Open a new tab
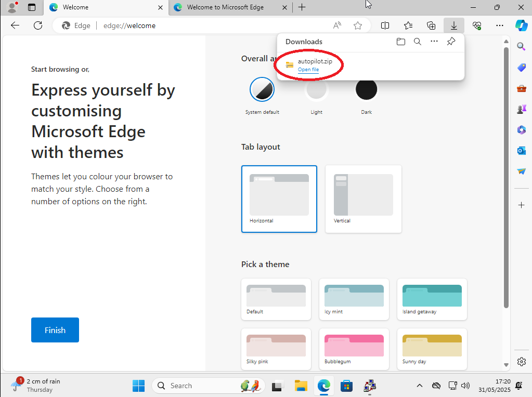Screen dimensions: 532x397 (x=302, y=7)
